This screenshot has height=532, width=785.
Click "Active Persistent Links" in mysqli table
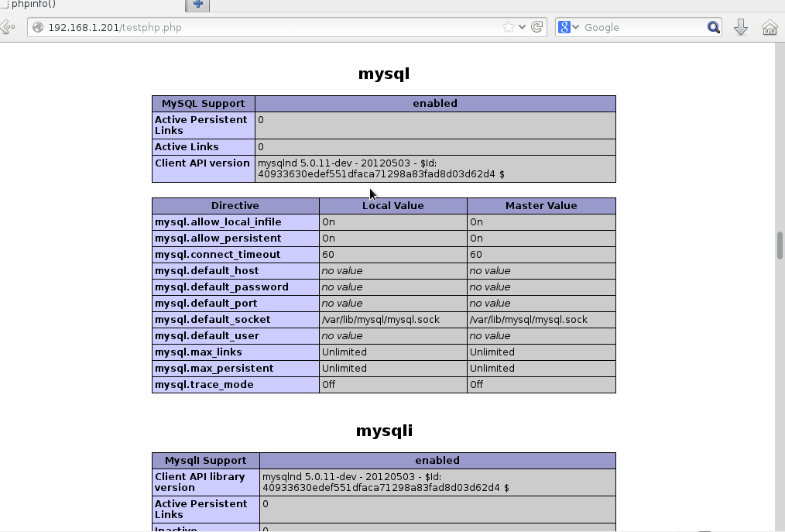click(x=206, y=510)
